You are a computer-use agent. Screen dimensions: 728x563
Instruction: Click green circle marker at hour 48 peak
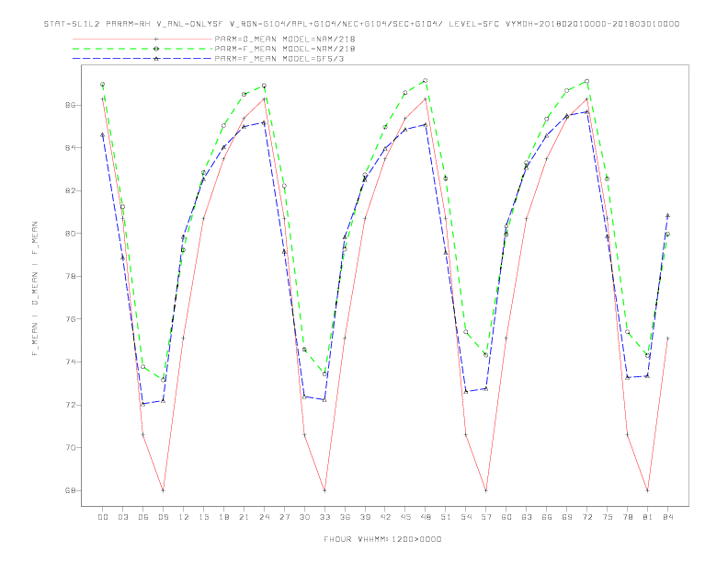[x=426, y=81]
